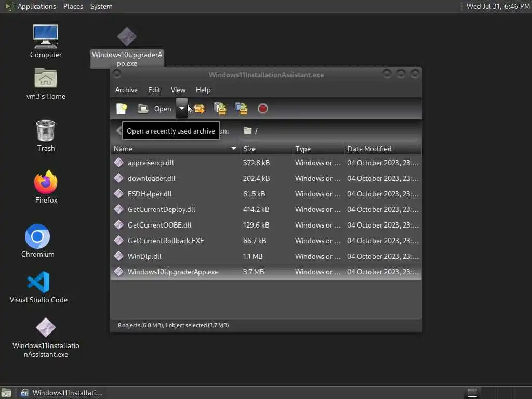
Task: Click the Open archive toolbar button
Action: [155, 109]
